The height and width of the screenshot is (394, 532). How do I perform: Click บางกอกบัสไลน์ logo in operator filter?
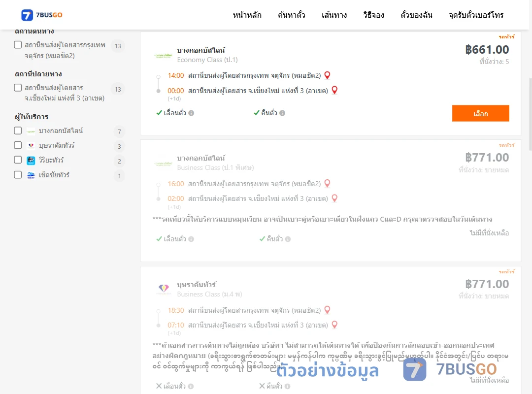31,131
